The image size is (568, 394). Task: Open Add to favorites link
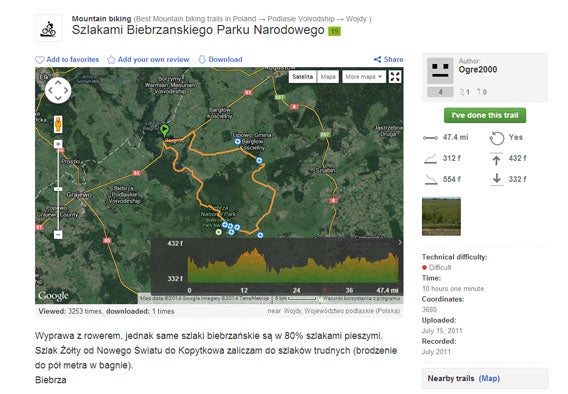(72, 60)
